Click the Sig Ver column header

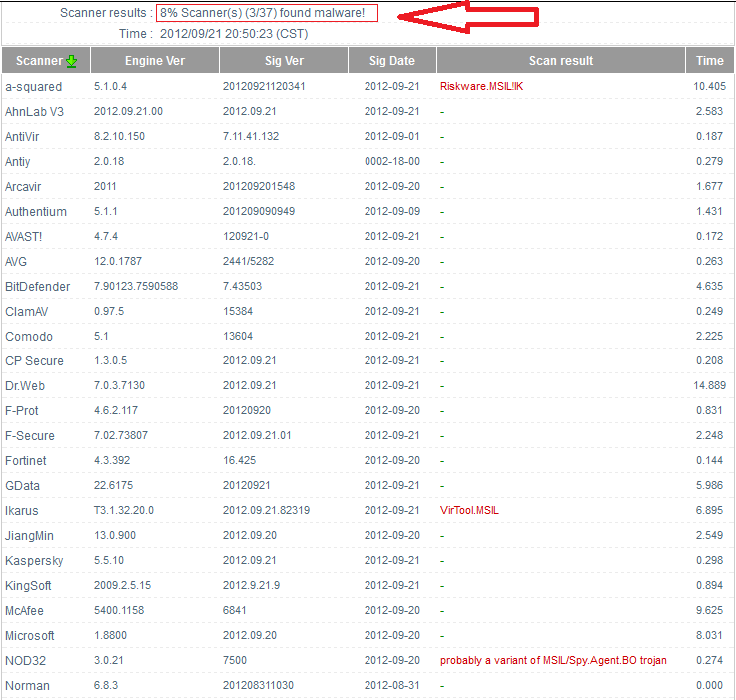pyautogui.click(x=282, y=61)
